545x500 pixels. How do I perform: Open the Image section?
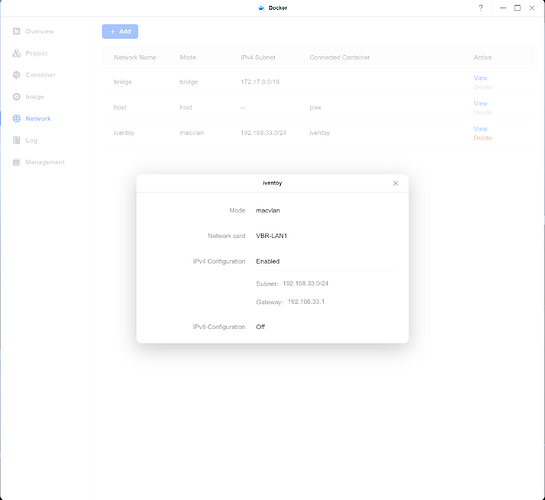(35, 97)
